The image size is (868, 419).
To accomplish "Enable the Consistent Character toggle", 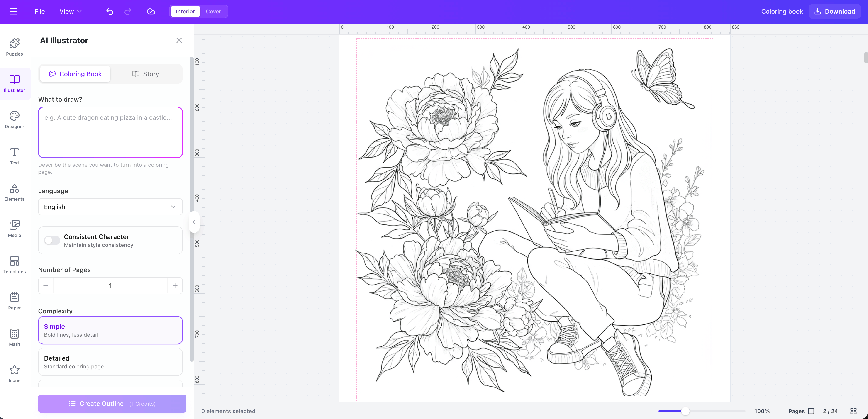I will (52, 240).
